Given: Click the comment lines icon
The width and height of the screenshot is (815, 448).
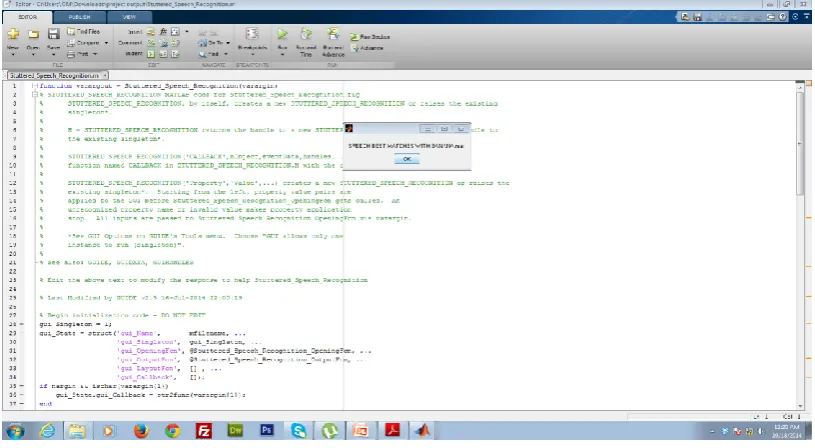Looking at the screenshot, I should (151, 43).
